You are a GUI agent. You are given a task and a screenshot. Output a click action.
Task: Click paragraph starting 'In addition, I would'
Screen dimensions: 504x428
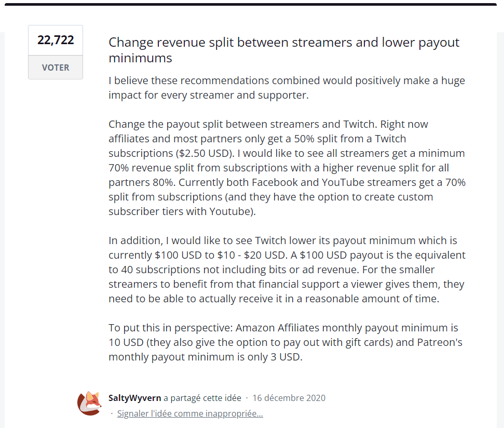click(x=287, y=270)
